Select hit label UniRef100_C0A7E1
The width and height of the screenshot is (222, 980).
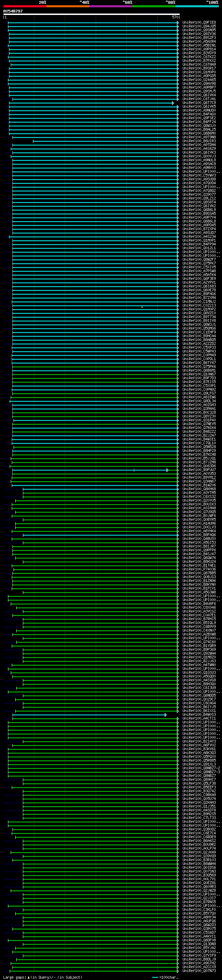pos(199,615)
